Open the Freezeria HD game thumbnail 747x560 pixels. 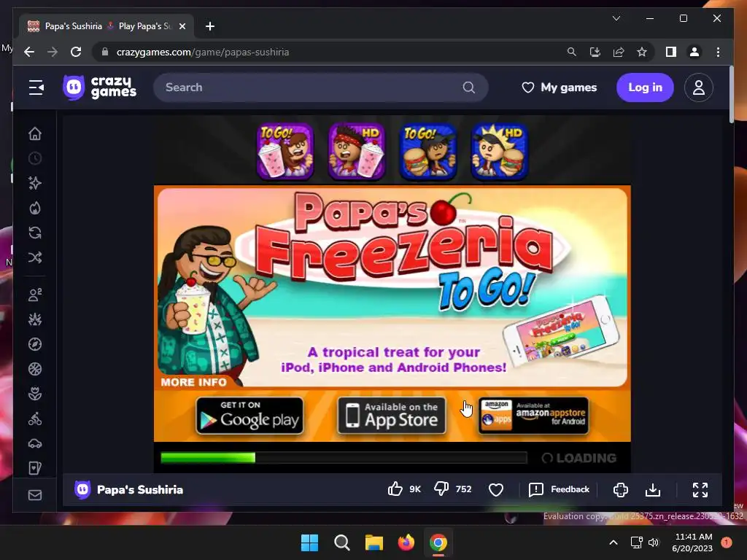(356, 152)
